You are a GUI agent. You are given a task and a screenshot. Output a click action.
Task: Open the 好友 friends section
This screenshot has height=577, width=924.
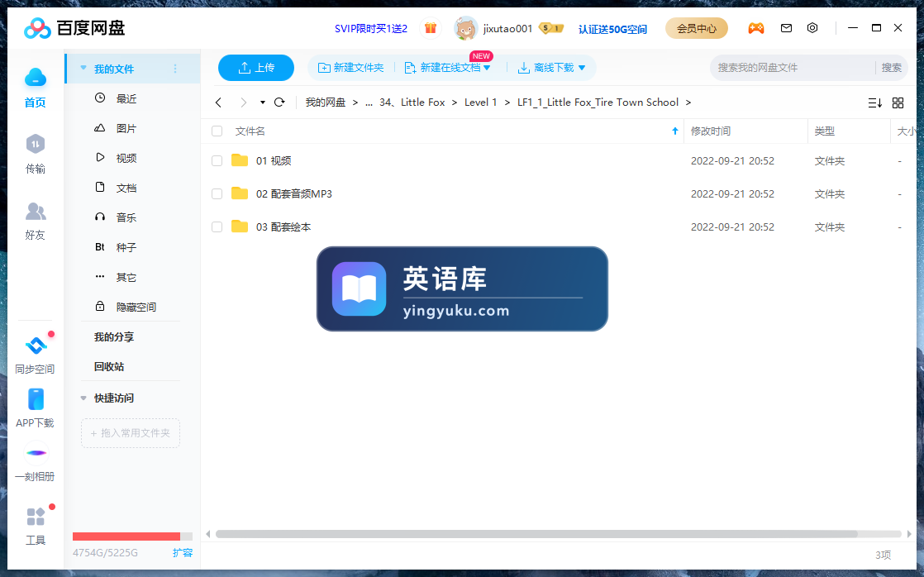point(36,221)
